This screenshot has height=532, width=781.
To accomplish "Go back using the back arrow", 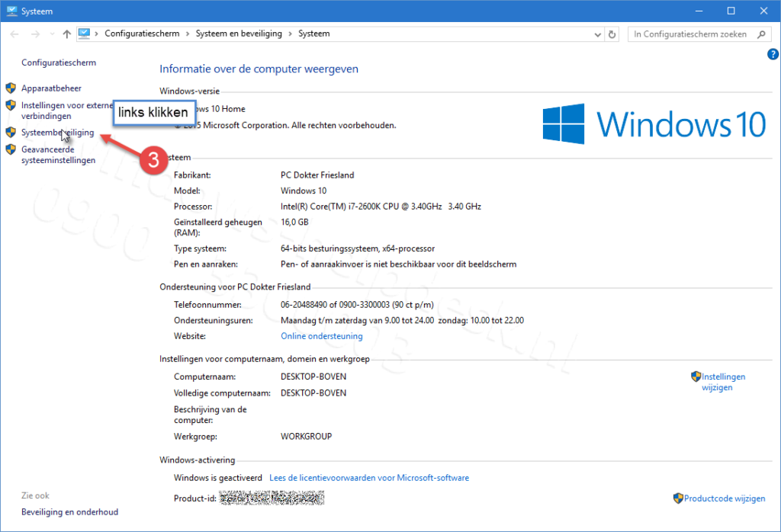I will [x=14, y=34].
